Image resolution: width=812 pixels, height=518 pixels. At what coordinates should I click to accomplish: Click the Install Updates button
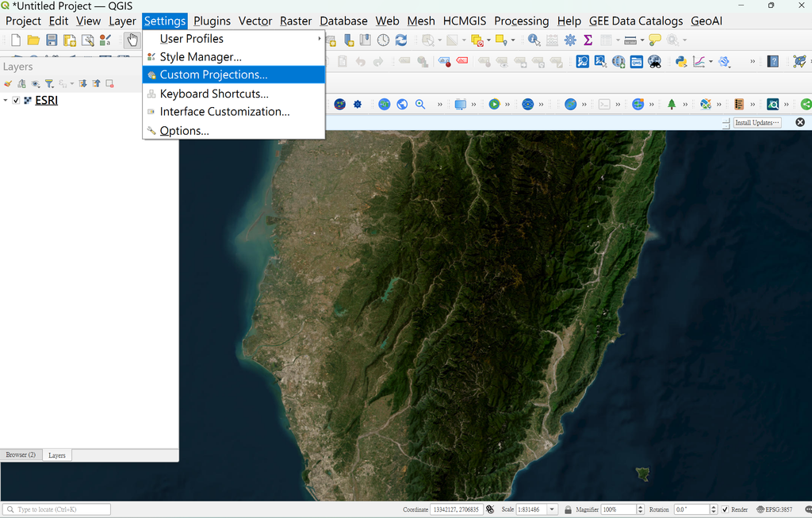point(757,123)
